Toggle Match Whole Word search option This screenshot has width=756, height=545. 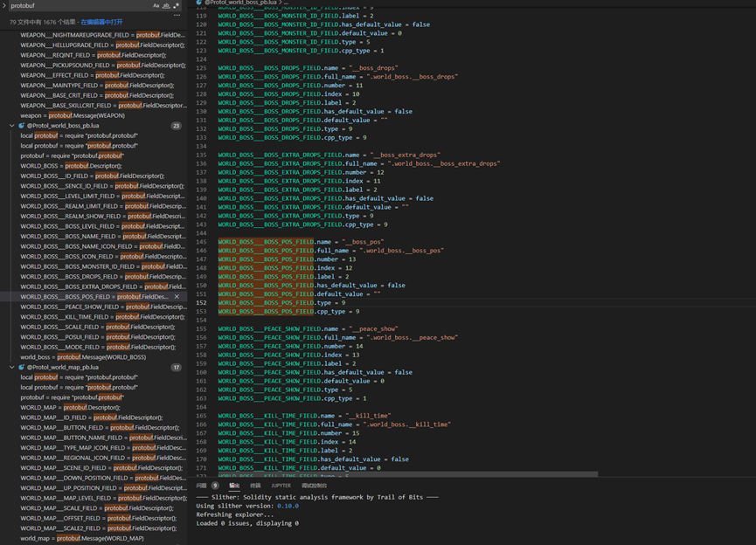tap(166, 5)
